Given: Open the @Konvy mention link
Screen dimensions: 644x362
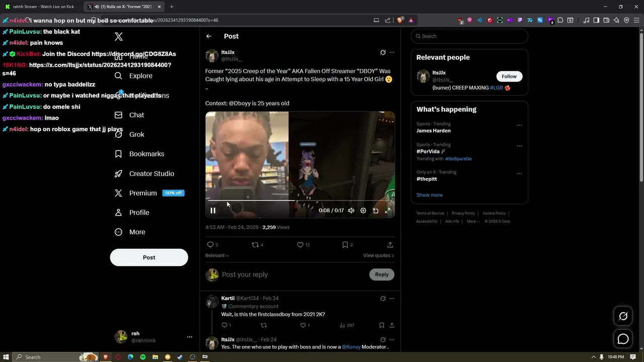Looking at the screenshot, I should click(x=351, y=347).
